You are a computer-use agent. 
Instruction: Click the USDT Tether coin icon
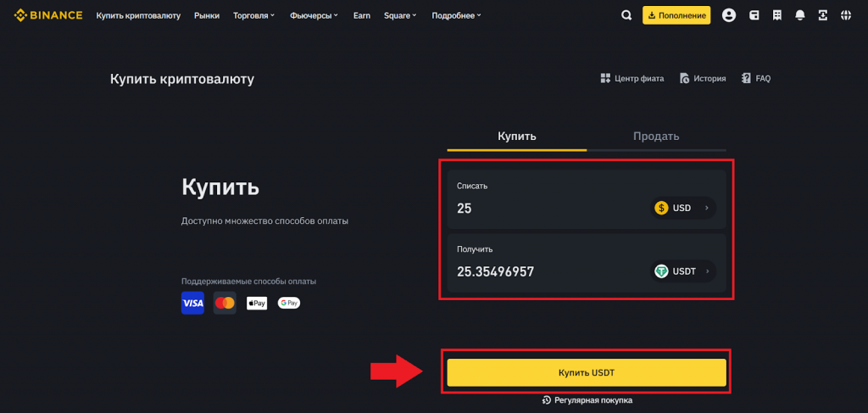point(661,271)
